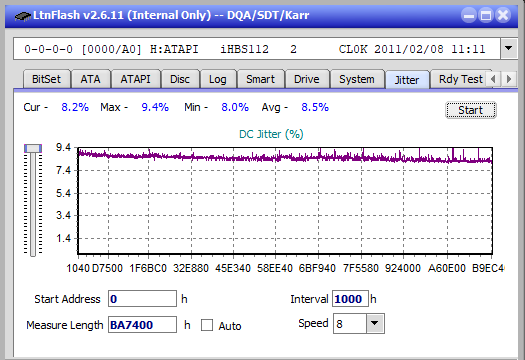Open the drive selection dropdown arrow
The height and width of the screenshot is (360, 525).
[x=509, y=49]
